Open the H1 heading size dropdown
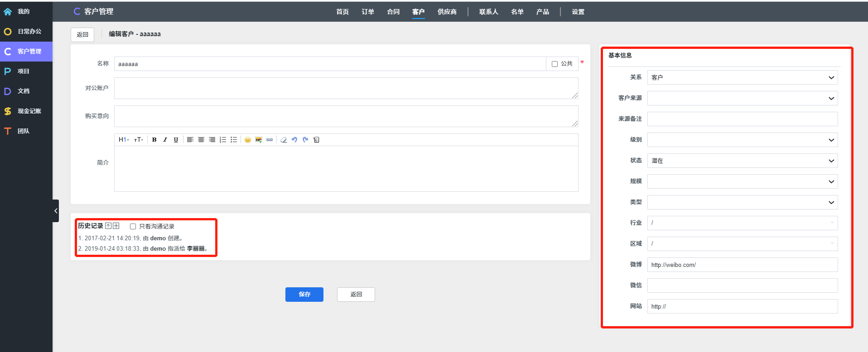The width and height of the screenshot is (868, 352). 124,140
